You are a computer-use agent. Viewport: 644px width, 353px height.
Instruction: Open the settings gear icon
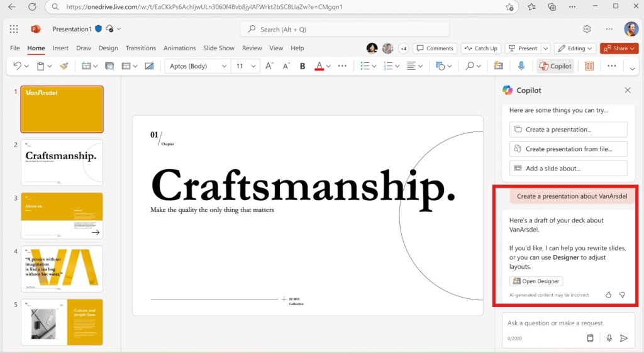click(x=587, y=29)
